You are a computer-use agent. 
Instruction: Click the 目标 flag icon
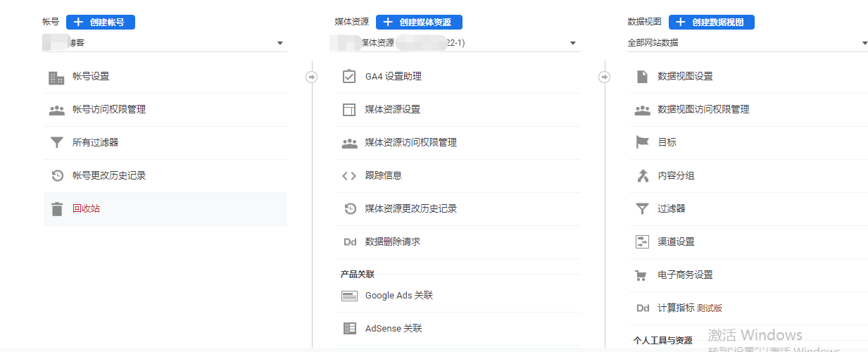click(x=642, y=143)
